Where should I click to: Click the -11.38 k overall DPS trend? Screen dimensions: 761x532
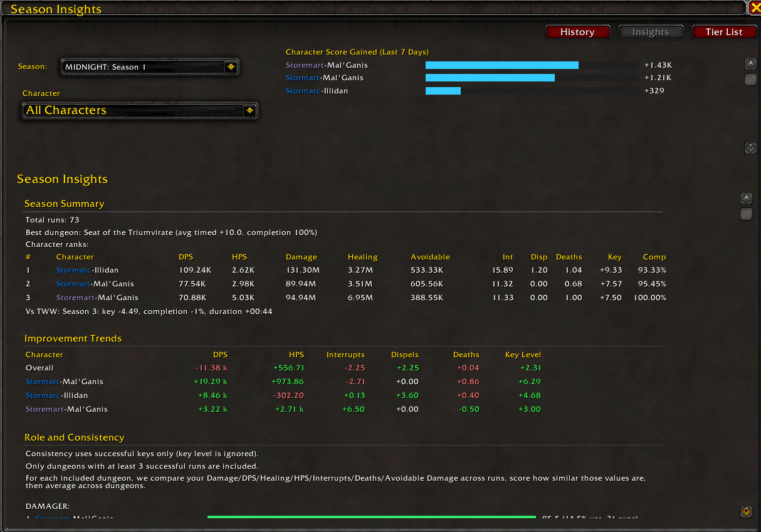(x=211, y=368)
